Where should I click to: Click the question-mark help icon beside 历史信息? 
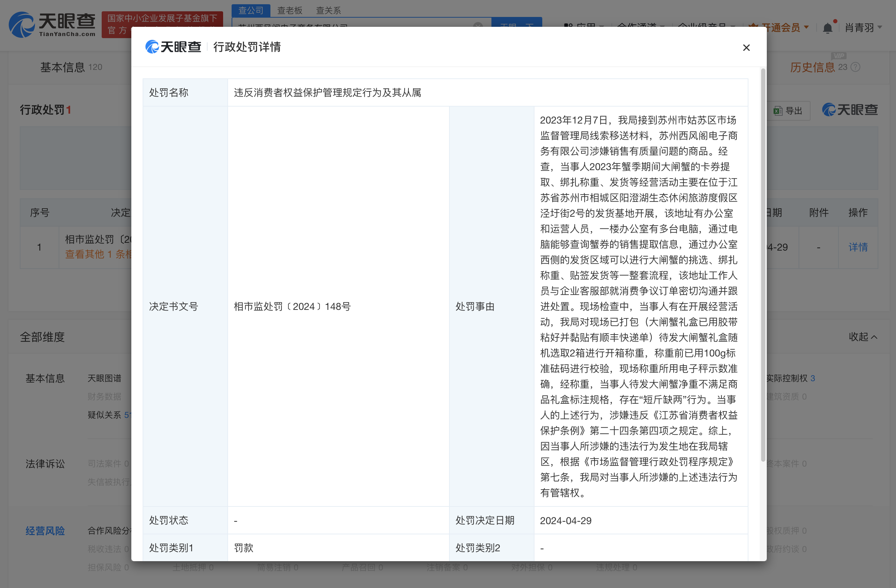click(855, 67)
